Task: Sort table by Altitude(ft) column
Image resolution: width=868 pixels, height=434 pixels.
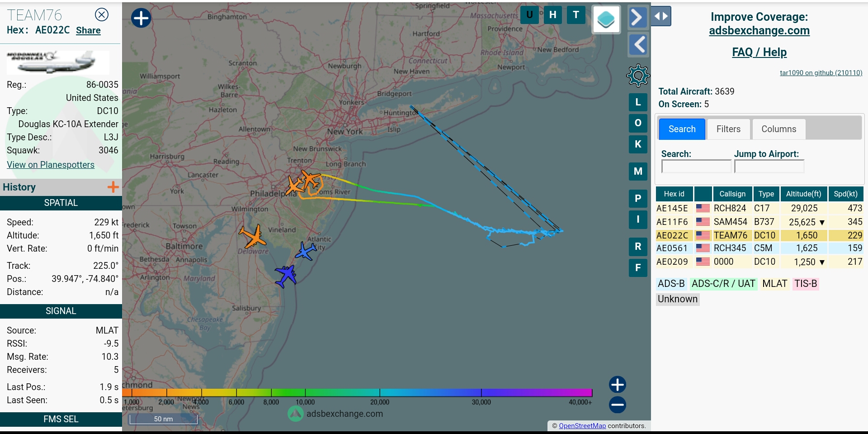Action: [803, 194]
